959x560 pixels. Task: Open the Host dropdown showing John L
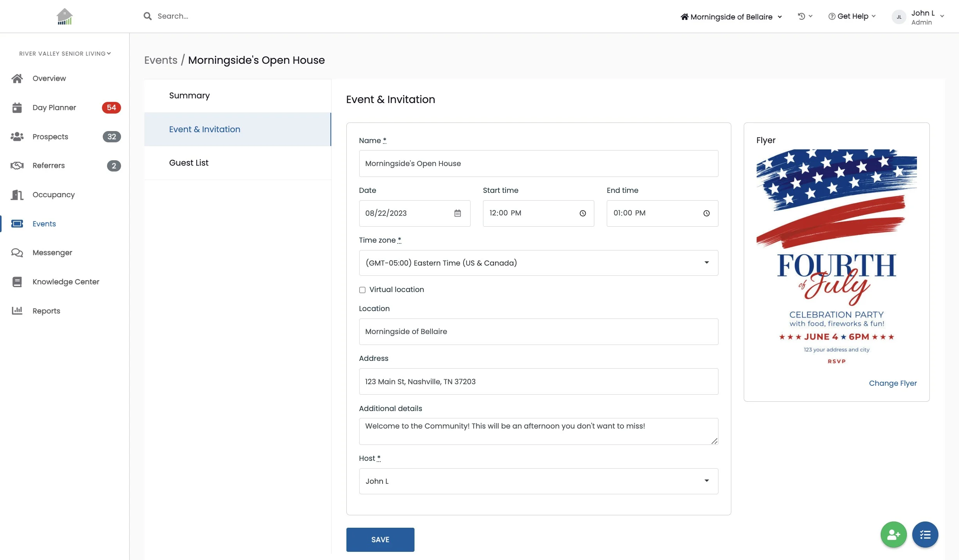538,481
